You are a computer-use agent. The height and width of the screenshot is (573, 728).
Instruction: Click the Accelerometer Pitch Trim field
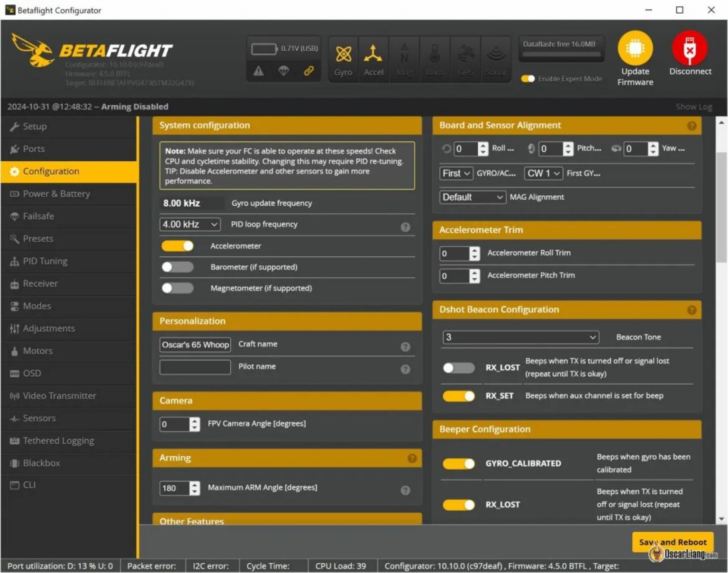[x=455, y=276]
